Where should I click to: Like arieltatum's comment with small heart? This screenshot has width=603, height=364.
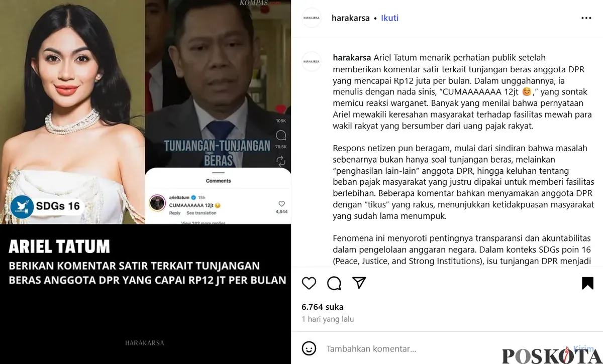(x=281, y=204)
